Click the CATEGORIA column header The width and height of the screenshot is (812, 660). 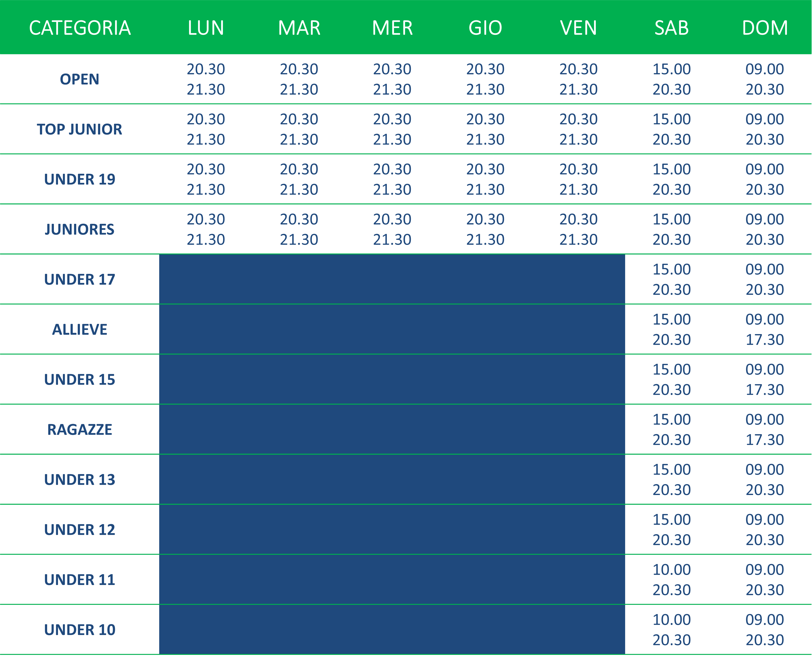(x=80, y=28)
